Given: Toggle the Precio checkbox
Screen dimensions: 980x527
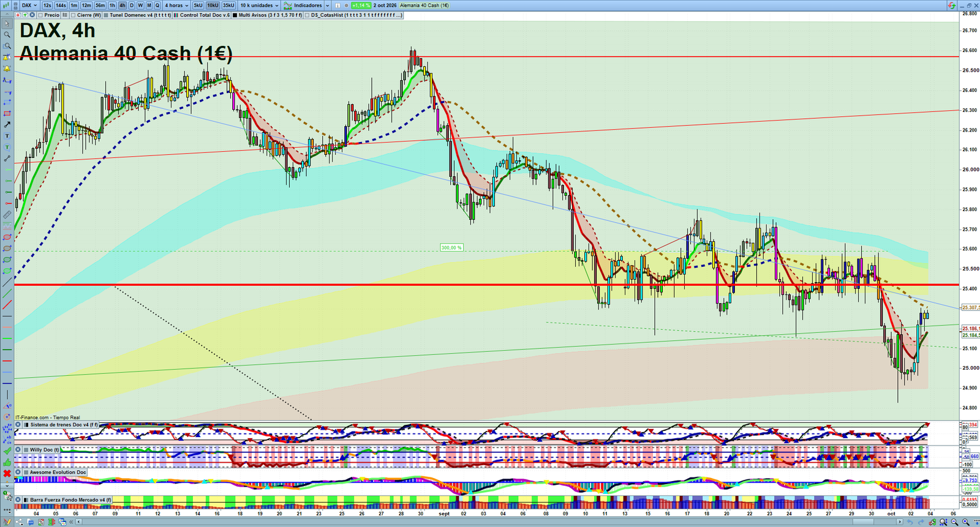Looking at the screenshot, I should tap(40, 15).
